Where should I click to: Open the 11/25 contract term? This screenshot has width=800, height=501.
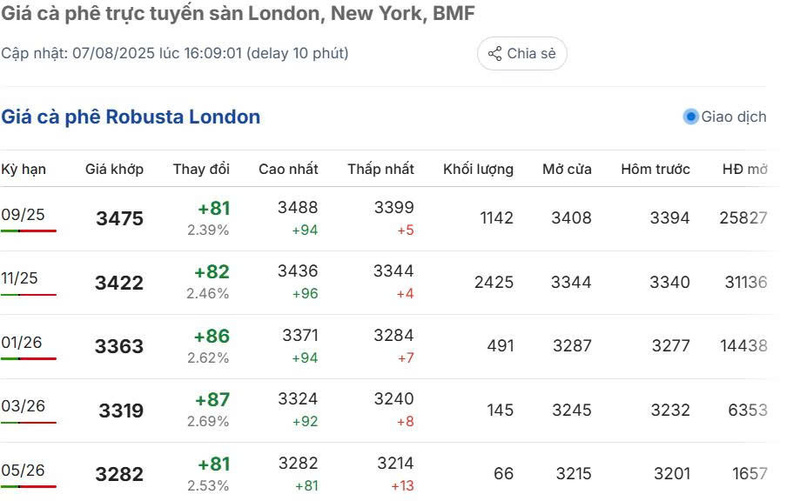tap(19, 278)
